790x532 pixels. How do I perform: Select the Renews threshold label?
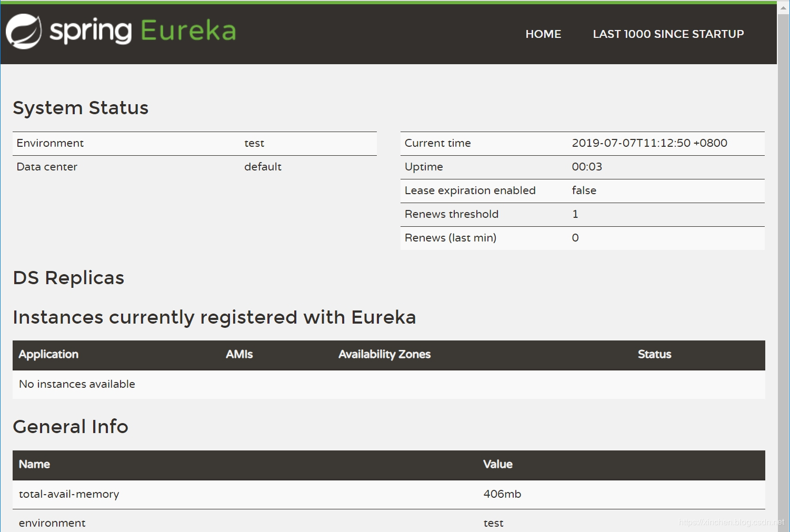pyautogui.click(x=452, y=214)
